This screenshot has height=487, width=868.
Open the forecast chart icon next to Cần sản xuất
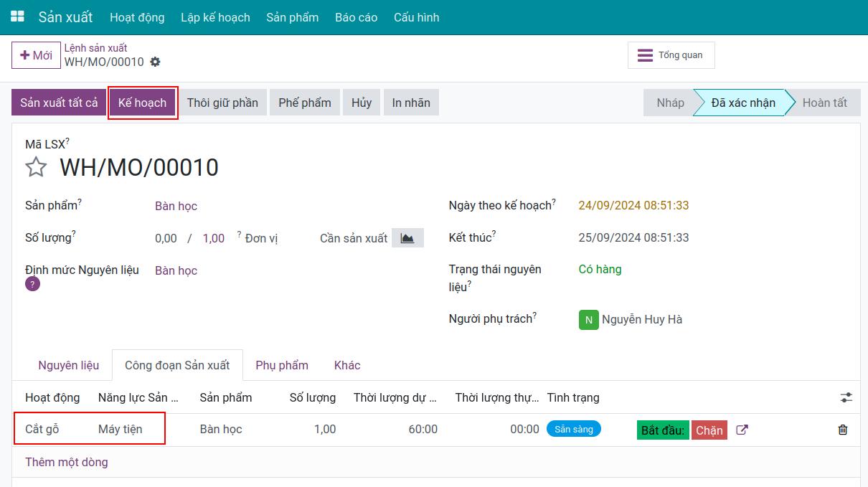click(x=407, y=238)
